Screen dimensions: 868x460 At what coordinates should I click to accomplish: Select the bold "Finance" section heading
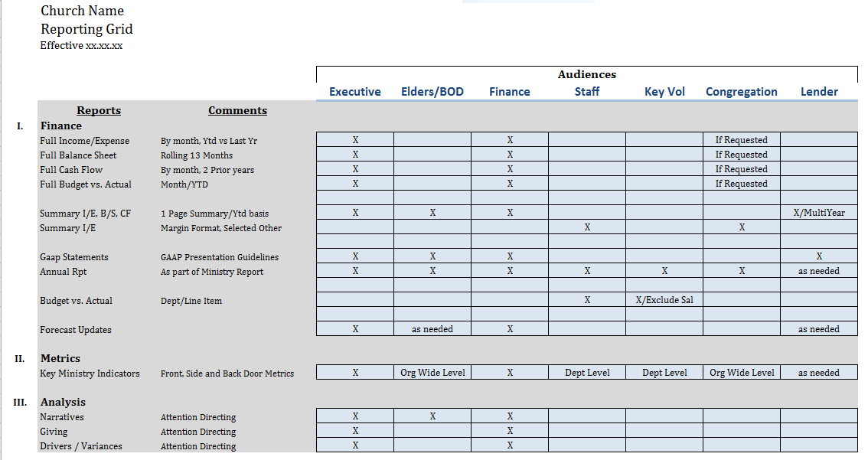pos(61,126)
